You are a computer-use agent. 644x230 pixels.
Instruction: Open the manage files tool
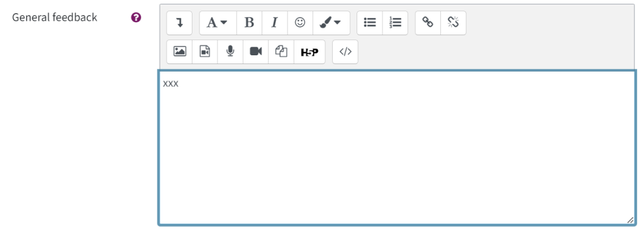point(281,52)
